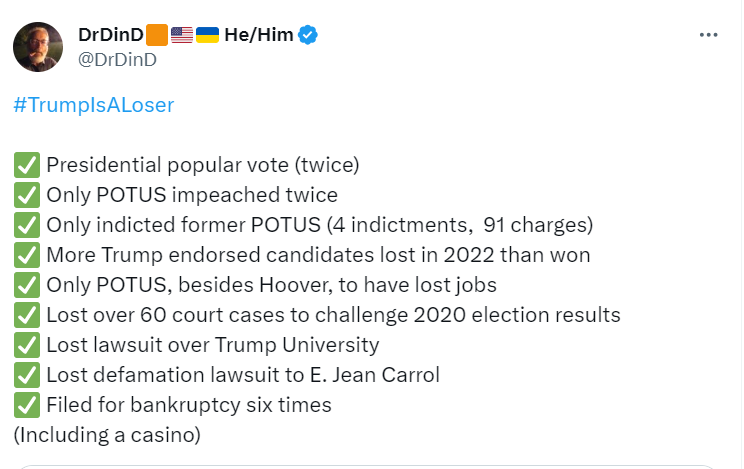Open the tweet's three-dot more options menu
The width and height of the screenshot is (744, 469).
coord(709,35)
